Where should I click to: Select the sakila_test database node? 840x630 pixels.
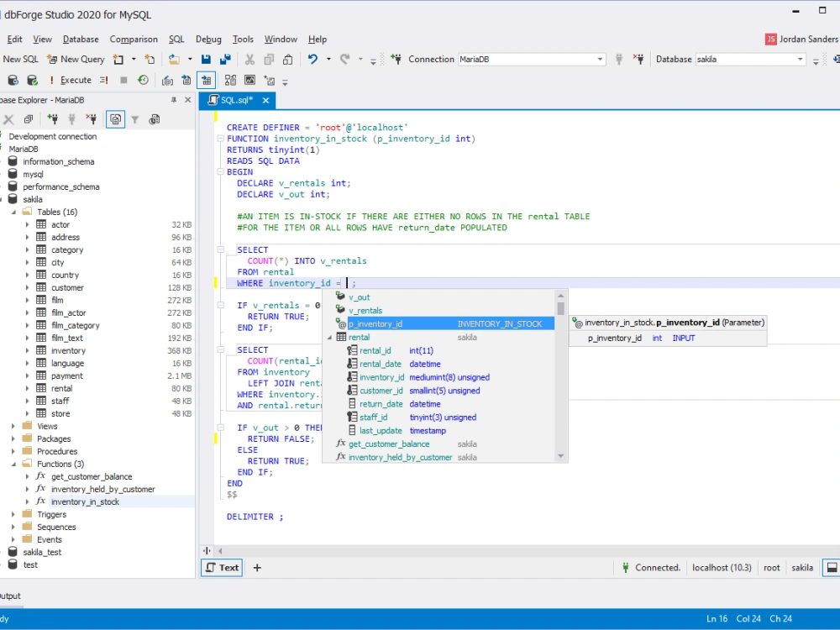[x=42, y=553]
